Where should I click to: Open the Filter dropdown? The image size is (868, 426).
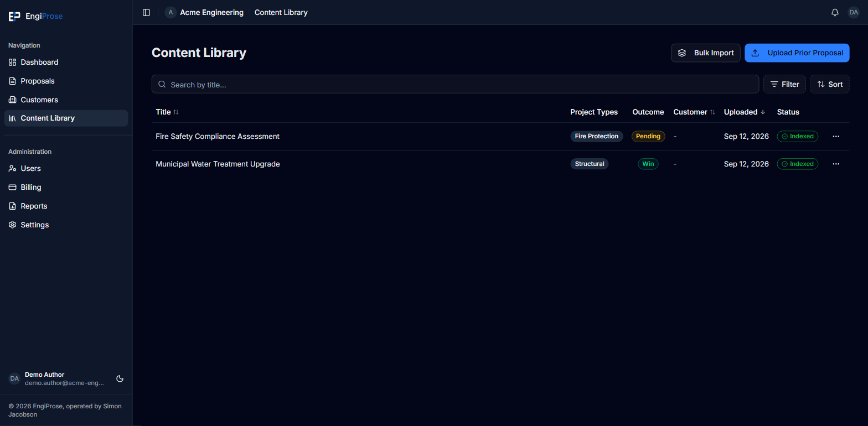(x=784, y=84)
